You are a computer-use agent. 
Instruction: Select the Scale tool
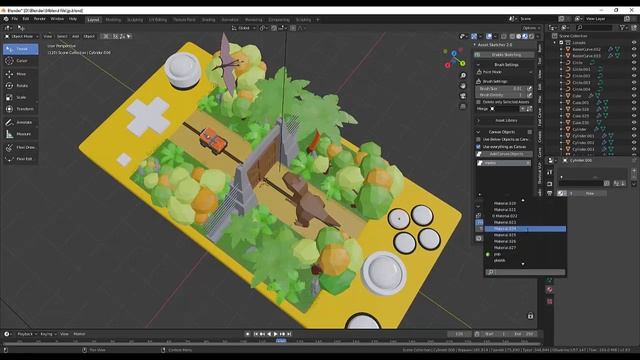(x=20, y=98)
